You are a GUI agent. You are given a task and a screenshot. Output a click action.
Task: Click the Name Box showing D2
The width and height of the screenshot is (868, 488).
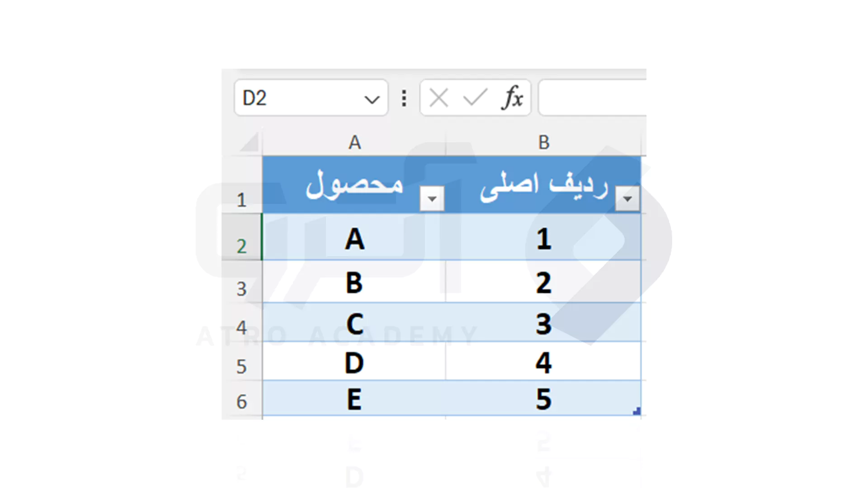point(311,98)
